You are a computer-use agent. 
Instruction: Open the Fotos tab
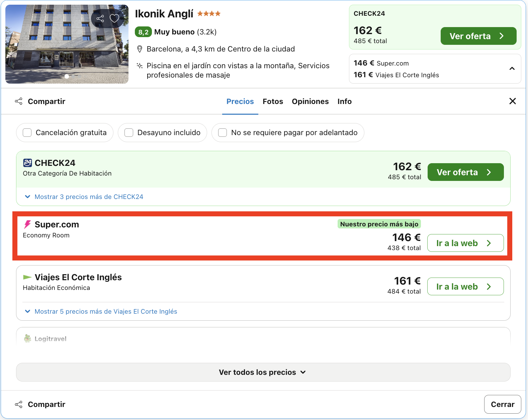point(273,101)
